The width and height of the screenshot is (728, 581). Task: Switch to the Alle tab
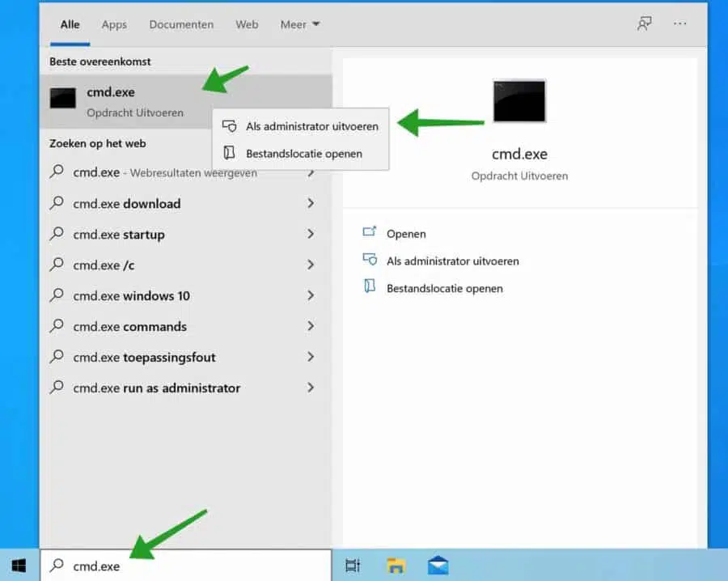tap(70, 24)
